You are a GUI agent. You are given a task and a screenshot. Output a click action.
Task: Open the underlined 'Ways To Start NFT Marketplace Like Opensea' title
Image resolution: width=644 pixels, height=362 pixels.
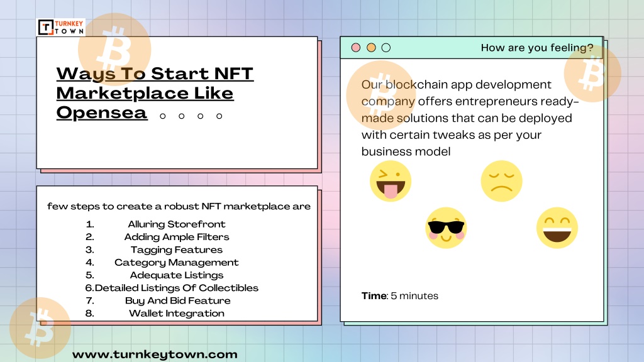pos(155,93)
